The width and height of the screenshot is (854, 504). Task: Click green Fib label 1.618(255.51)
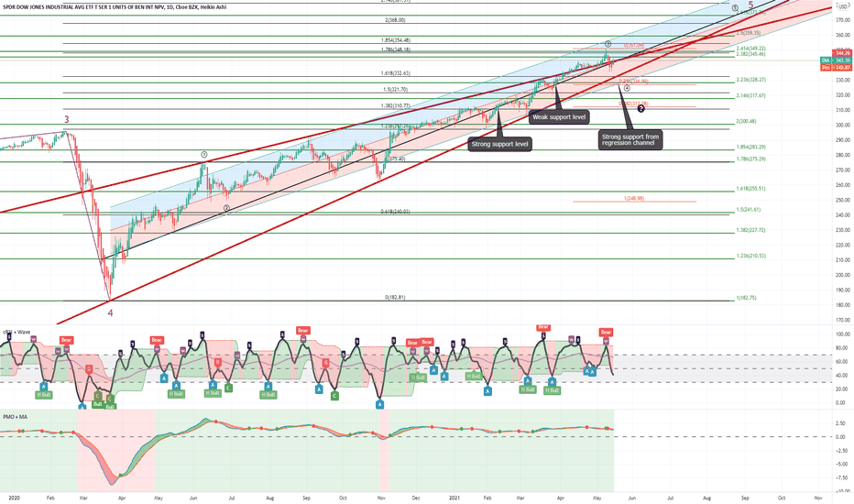point(750,189)
